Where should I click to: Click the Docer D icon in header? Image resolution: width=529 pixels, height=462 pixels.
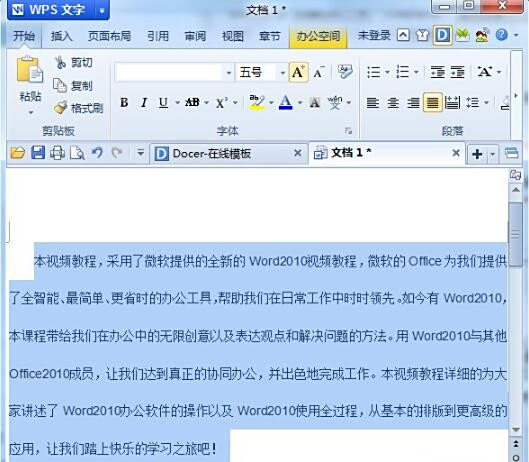(443, 35)
